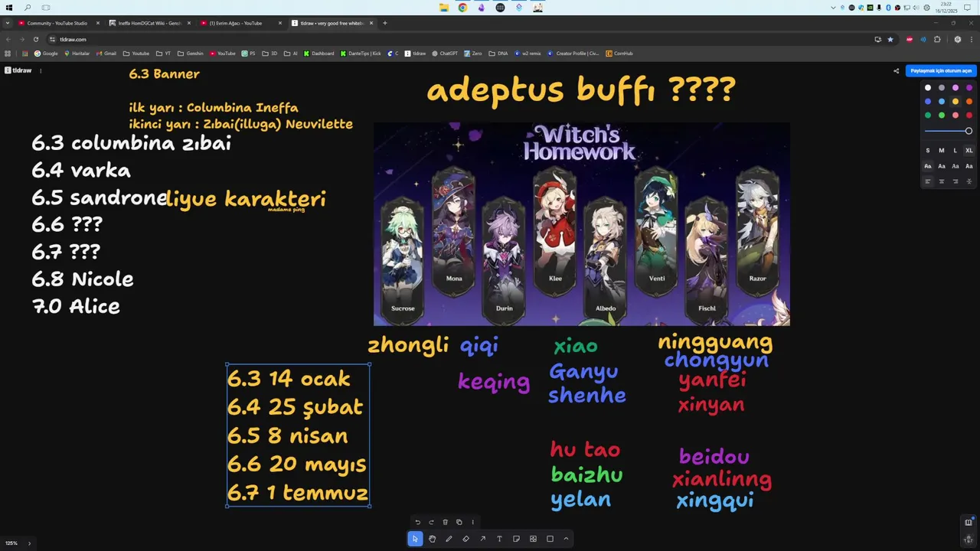The width and height of the screenshot is (980, 551).
Task: Click the tldraw.com address bar
Action: point(459,39)
